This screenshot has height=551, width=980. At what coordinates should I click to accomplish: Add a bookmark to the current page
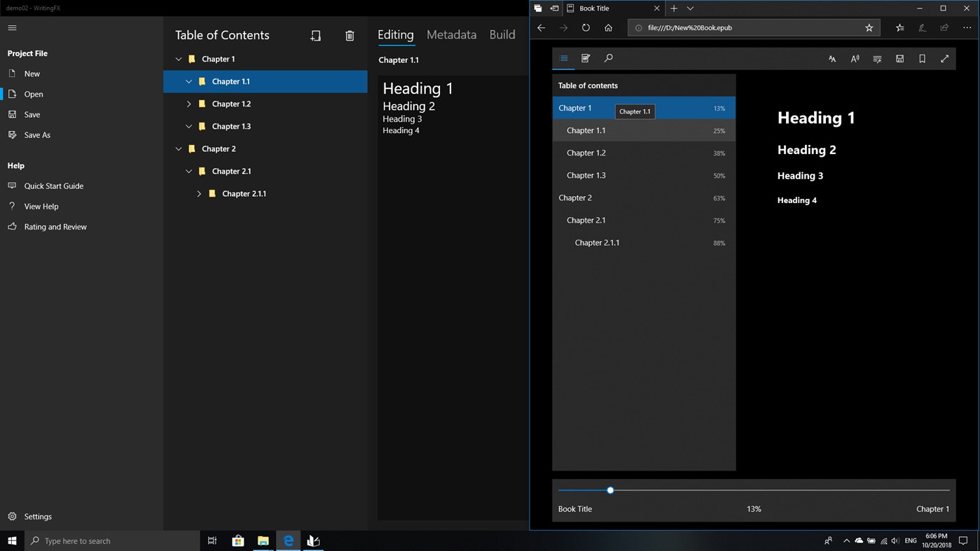(922, 59)
